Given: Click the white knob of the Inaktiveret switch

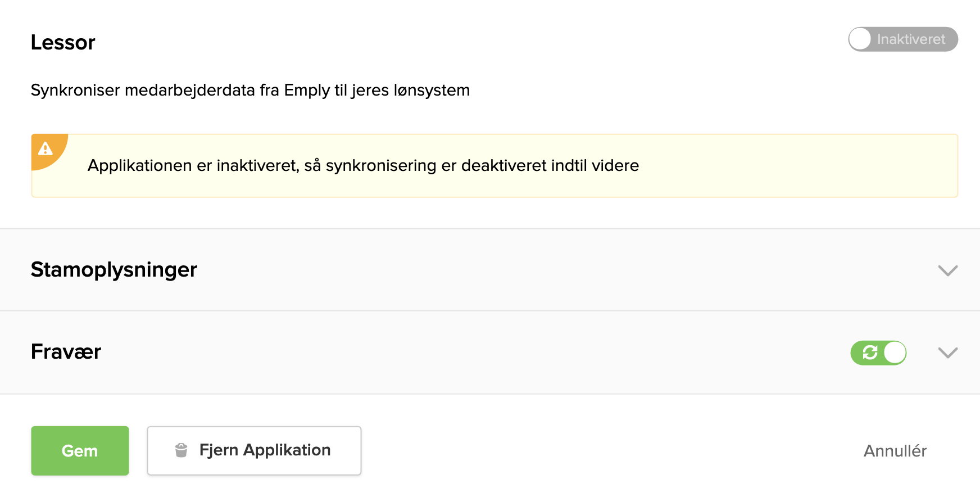Looking at the screenshot, I should point(860,39).
